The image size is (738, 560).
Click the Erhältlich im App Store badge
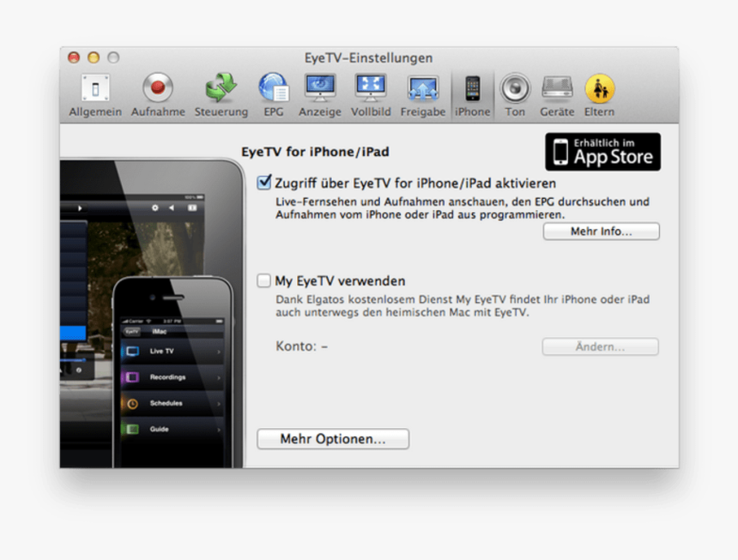[x=602, y=152]
